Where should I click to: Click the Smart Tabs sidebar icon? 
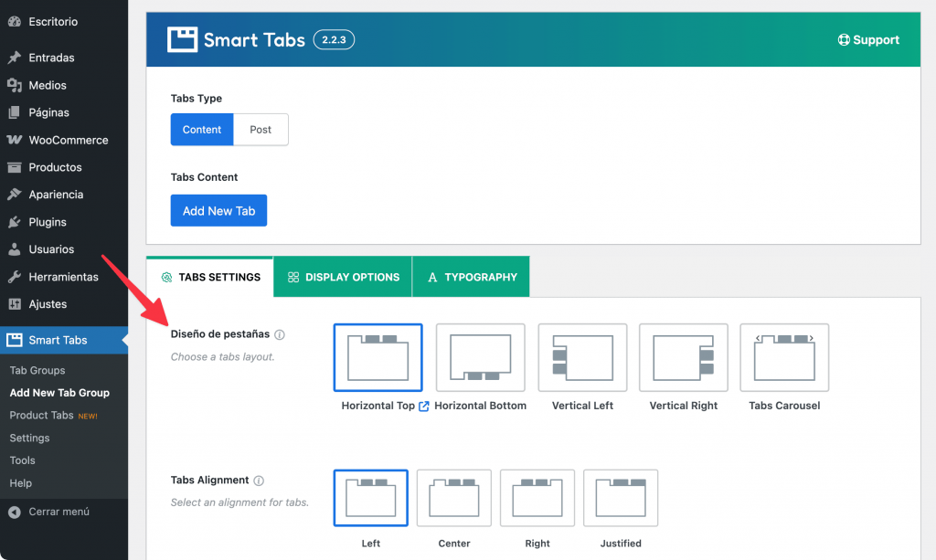coord(15,340)
